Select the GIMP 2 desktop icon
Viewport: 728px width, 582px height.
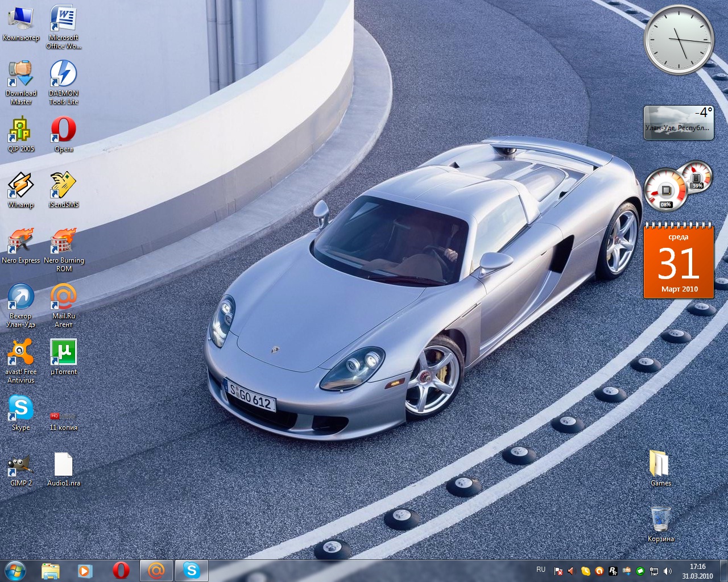[x=20, y=465]
